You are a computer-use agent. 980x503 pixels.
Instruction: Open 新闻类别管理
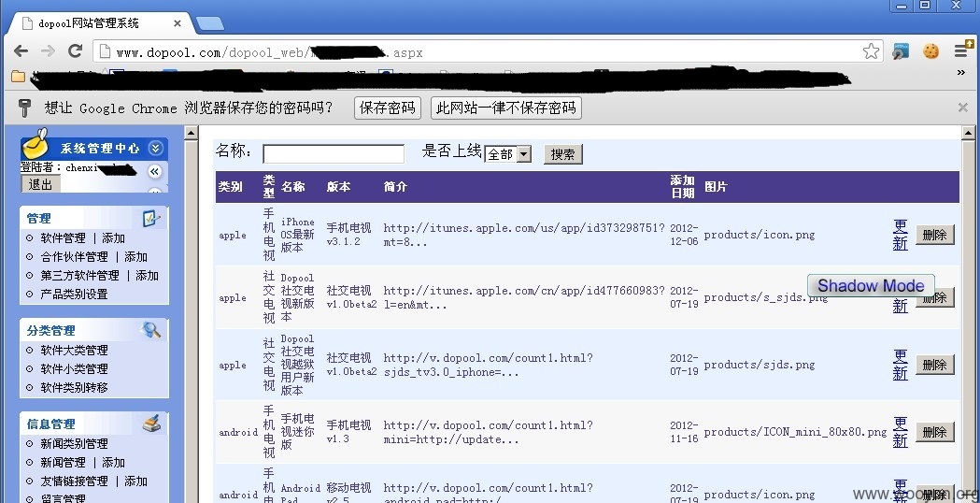point(75,443)
